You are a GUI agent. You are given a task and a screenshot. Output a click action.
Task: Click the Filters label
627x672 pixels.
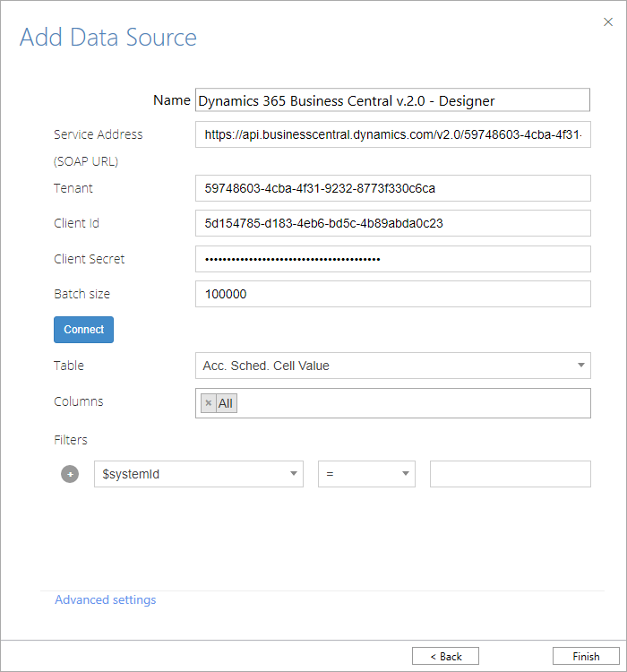pyautogui.click(x=71, y=440)
